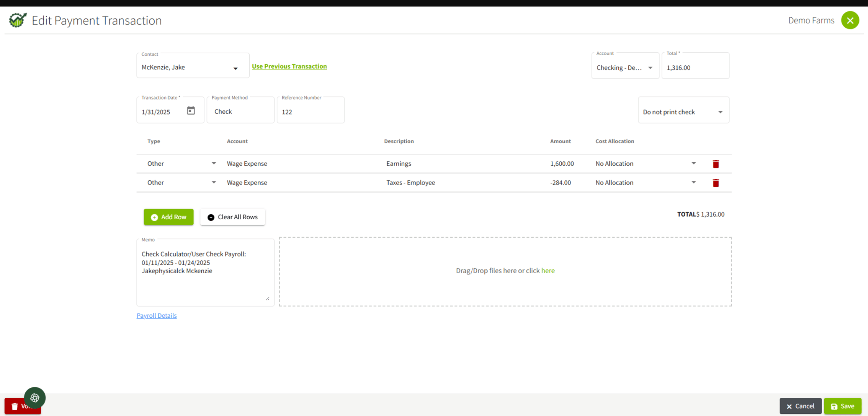The width and height of the screenshot is (868, 416).
Task: Click the minus icon on Clear All Rows
Action: click(x=211, y=217)
